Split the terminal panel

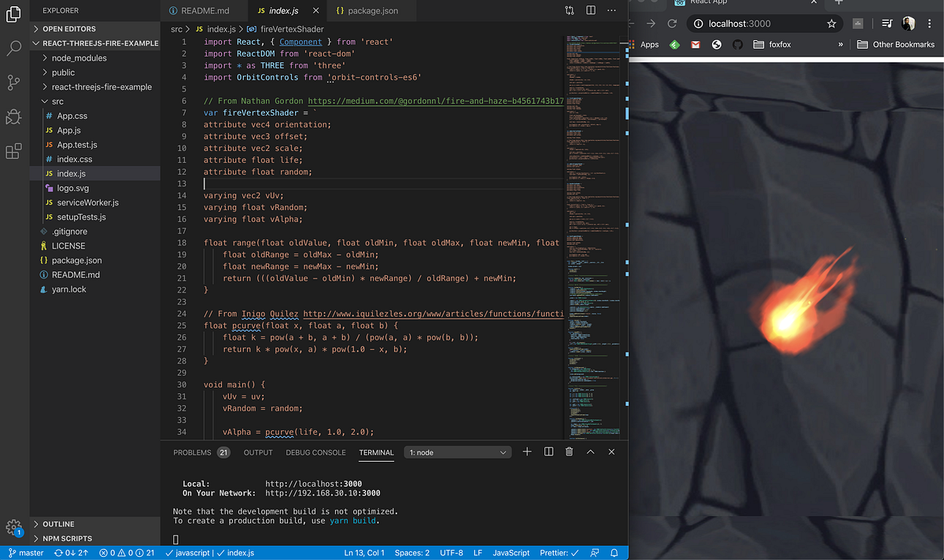(548, 451)
